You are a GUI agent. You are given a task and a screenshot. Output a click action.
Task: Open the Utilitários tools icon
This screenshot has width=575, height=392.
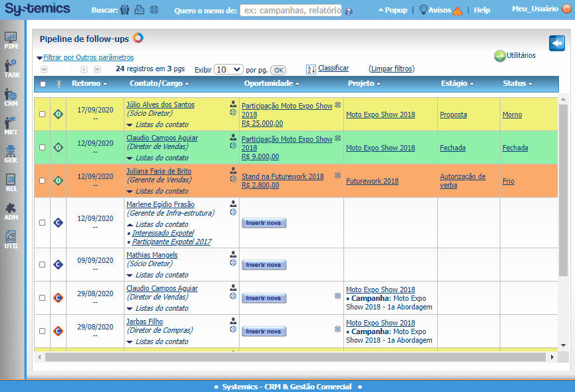coord(499,56)
